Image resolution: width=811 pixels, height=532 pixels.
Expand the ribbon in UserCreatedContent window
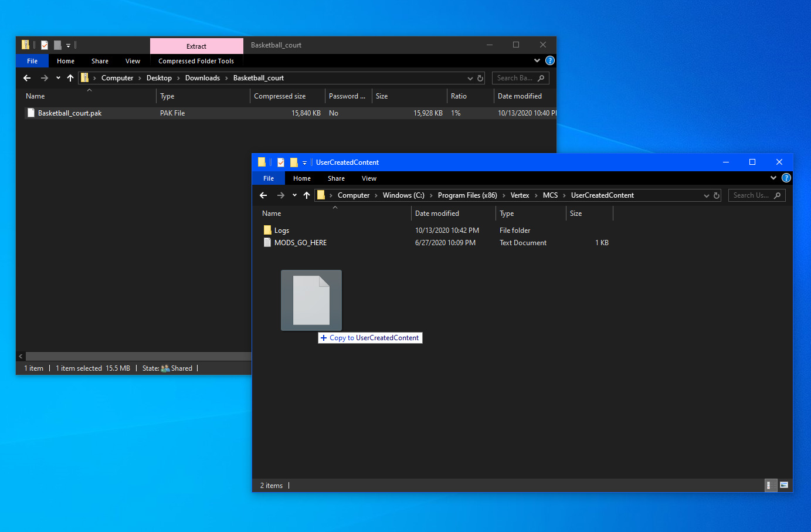773,178
